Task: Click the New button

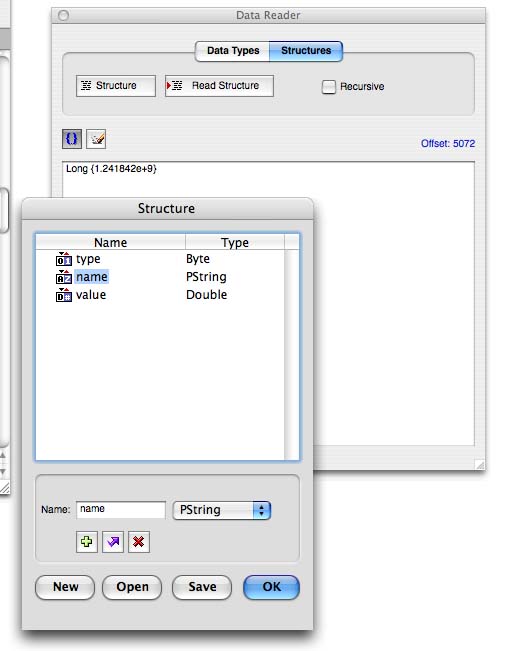Action: [65, 587]
